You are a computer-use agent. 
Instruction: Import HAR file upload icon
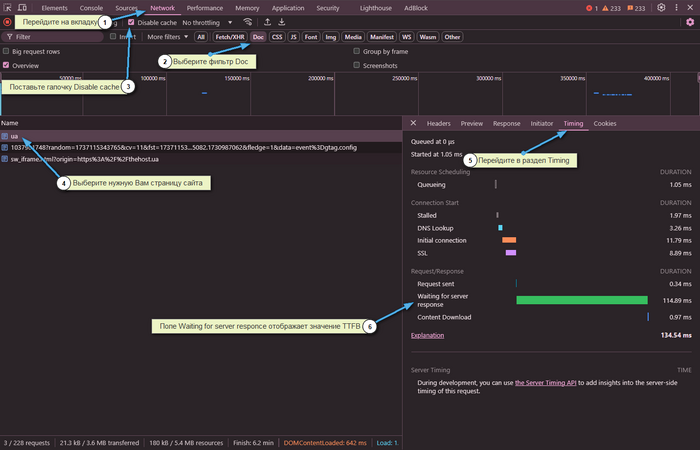pyautogui.click(x=267, y=22)
